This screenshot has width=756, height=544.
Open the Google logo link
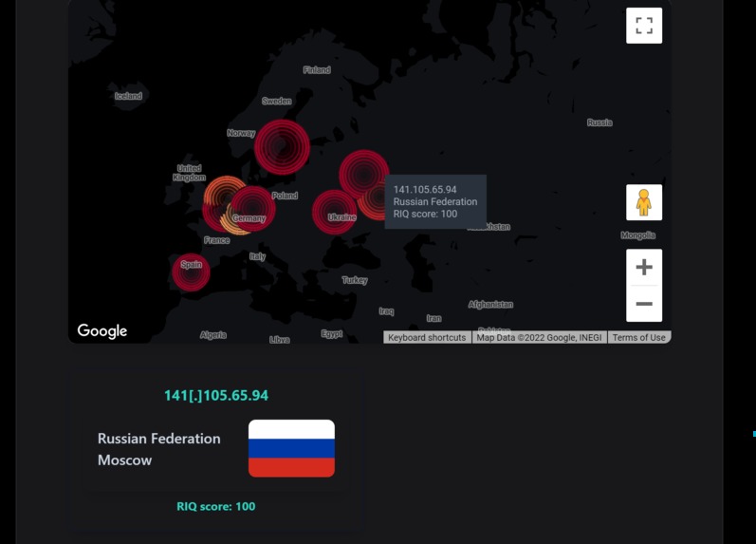click(x=102, y=330)
